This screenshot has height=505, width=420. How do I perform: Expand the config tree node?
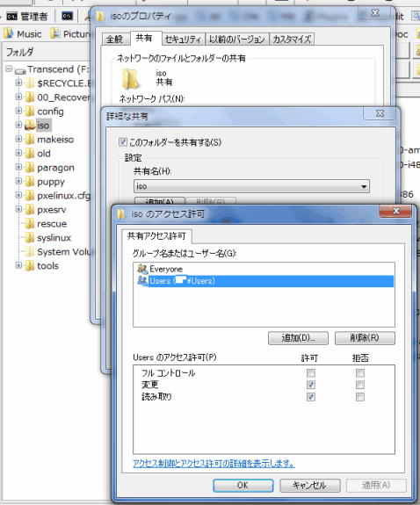pyautogui.click(x=18, y=111)
